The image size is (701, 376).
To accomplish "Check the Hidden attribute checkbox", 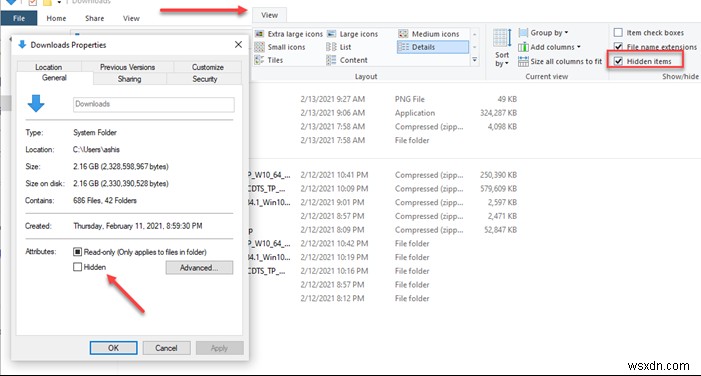I will click(77, 267).
